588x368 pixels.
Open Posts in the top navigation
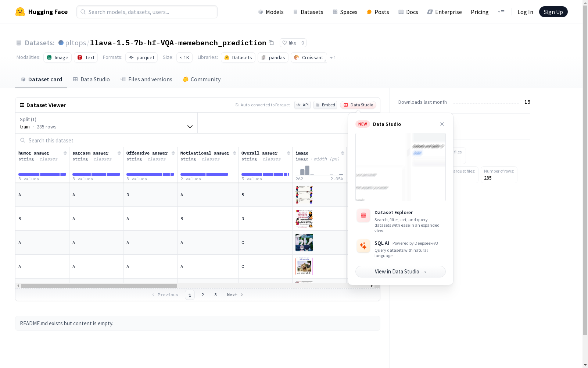click(378, 12)
